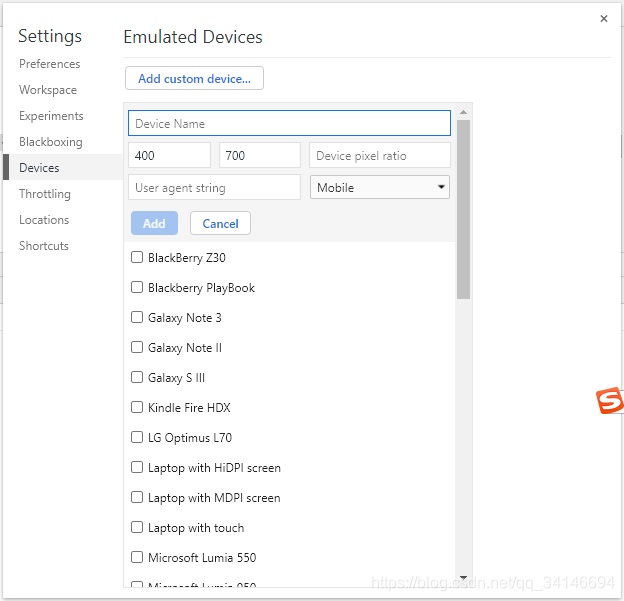
Task: Click the width field showing 400
Action: (170, 155)
